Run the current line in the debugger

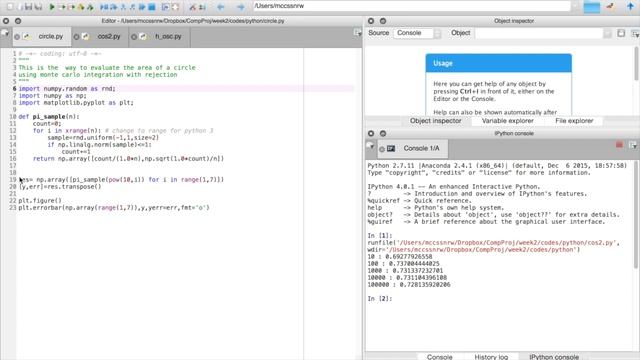pos(113,7)
